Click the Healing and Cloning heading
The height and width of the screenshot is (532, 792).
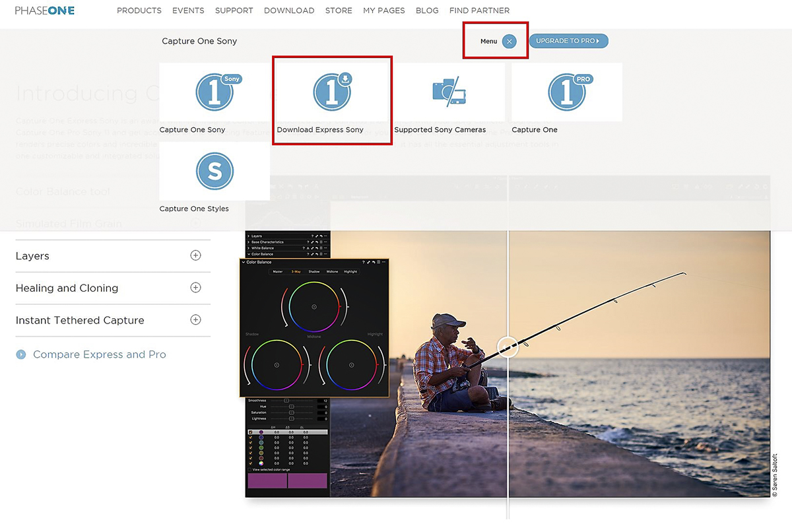pos(67,288)
